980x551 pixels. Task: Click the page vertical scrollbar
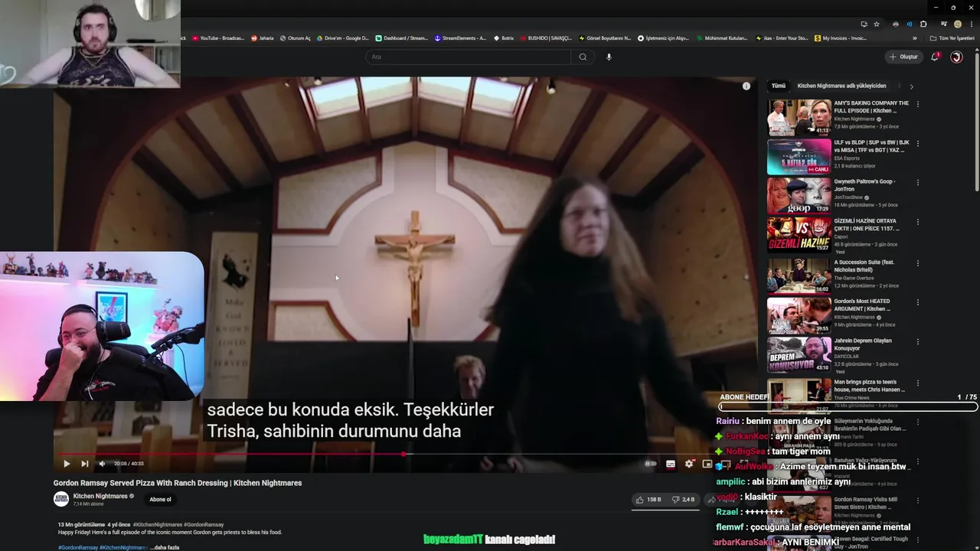[x=976, y=122]
